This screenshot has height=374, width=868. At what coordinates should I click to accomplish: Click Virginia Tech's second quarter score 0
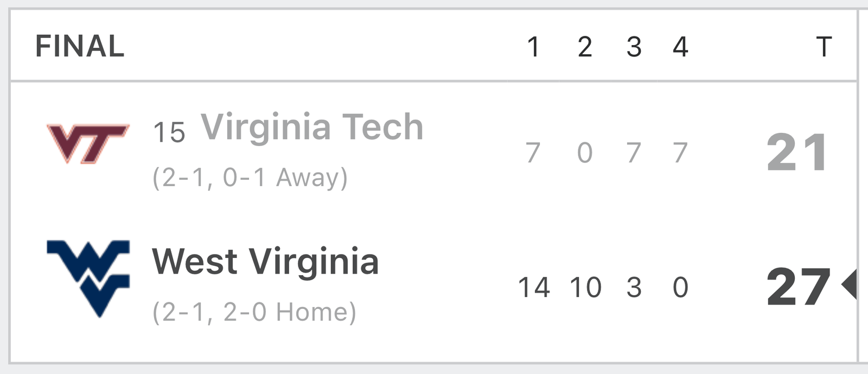coord(585,153)
